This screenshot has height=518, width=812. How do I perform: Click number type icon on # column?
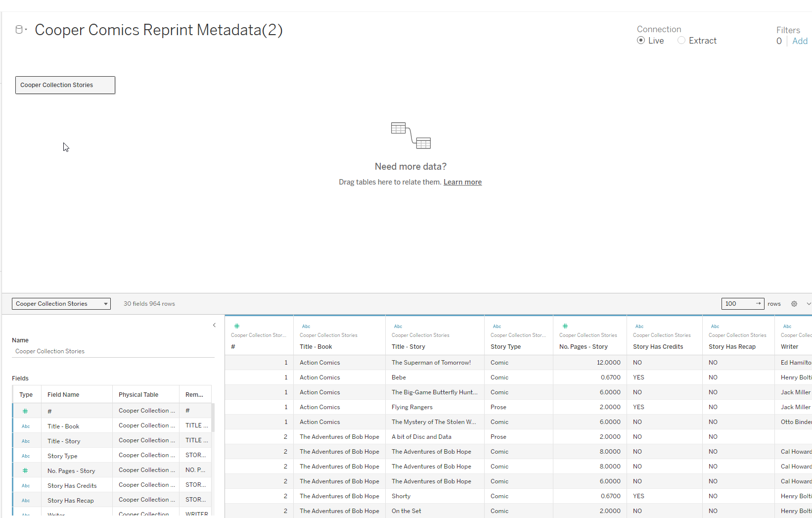click(237, 326)
